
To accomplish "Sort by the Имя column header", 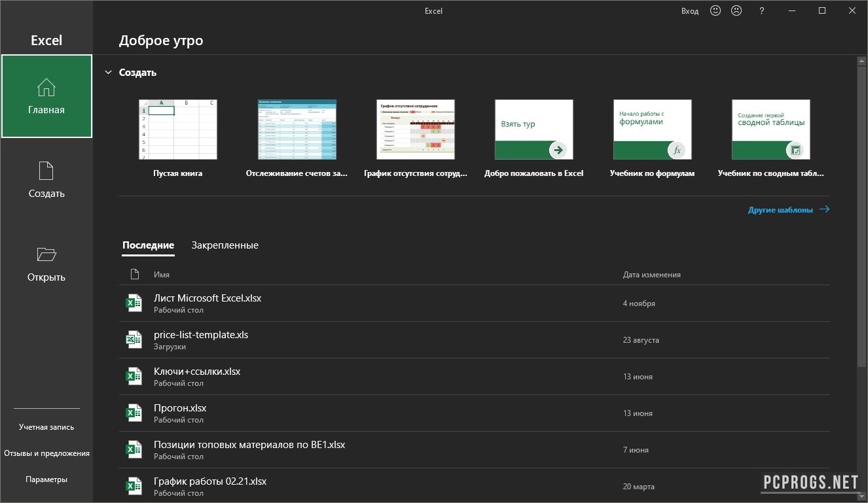I will click(162, 275).
